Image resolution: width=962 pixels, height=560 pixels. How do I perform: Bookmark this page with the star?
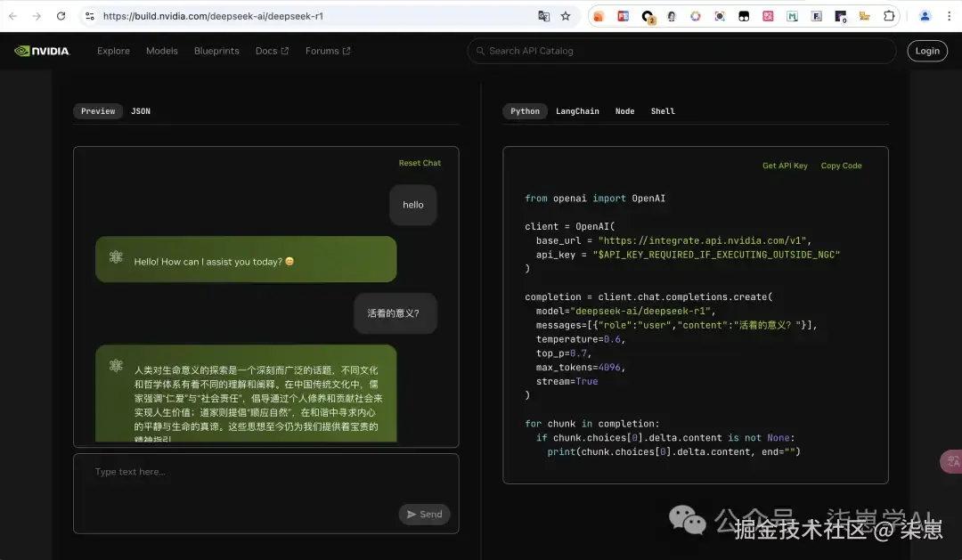point(566,16)
